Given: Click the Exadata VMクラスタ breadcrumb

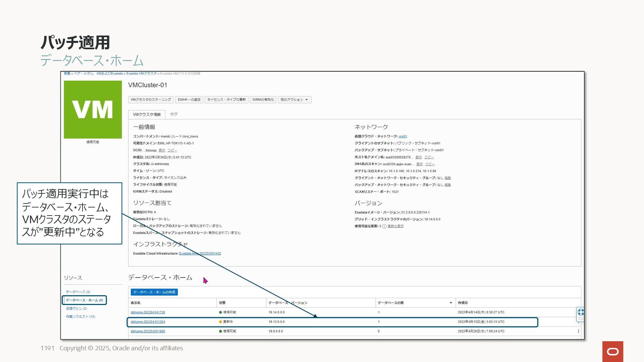Looking at the screenshot, I should 141,73.
